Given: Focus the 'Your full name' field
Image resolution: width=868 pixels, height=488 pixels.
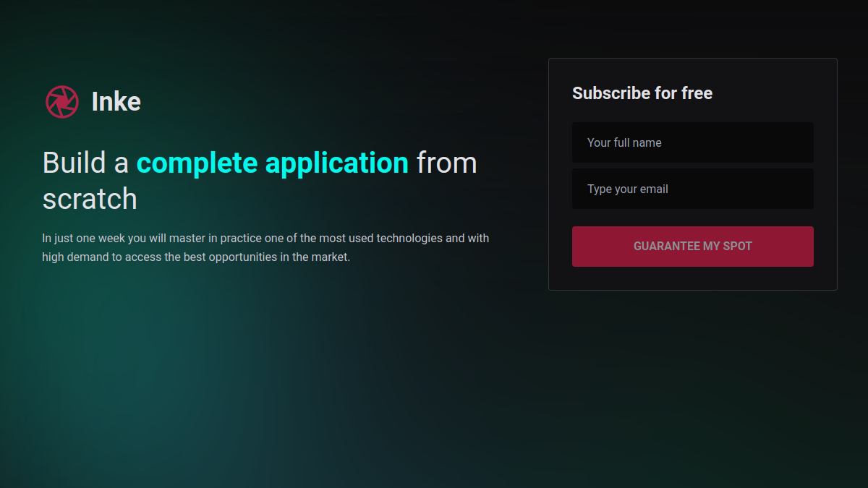Looking at the screenshot, I should point(693,142).
